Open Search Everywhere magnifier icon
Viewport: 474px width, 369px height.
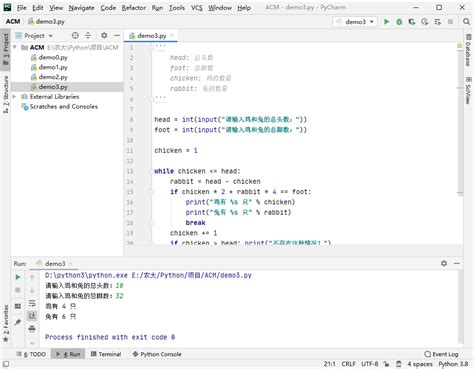(466, 22)
